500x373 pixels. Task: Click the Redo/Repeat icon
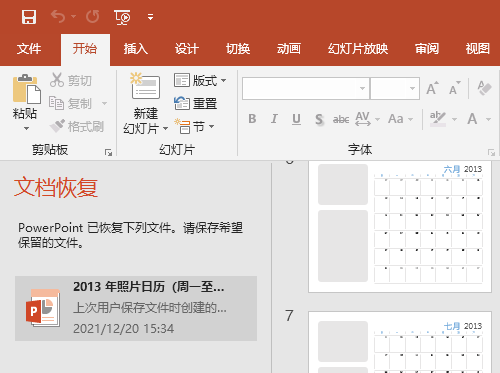(92, 16)
